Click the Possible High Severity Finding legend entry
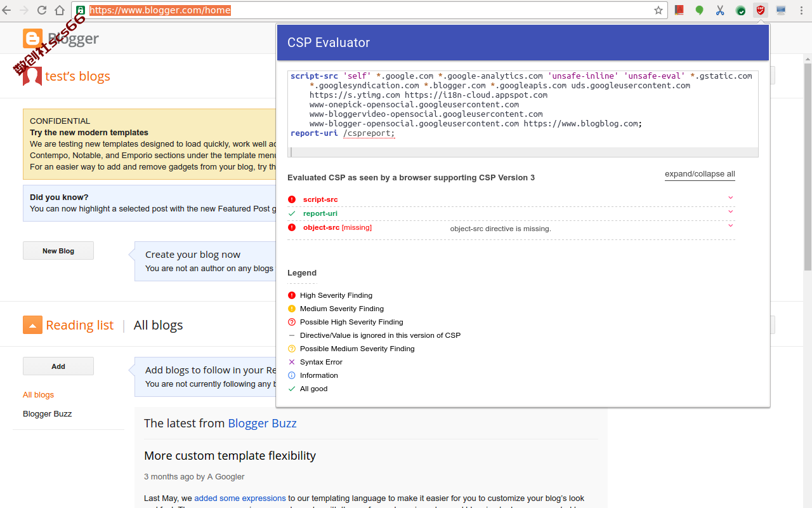The height and width of the screenshot is (508, 812). coord(351,322)
